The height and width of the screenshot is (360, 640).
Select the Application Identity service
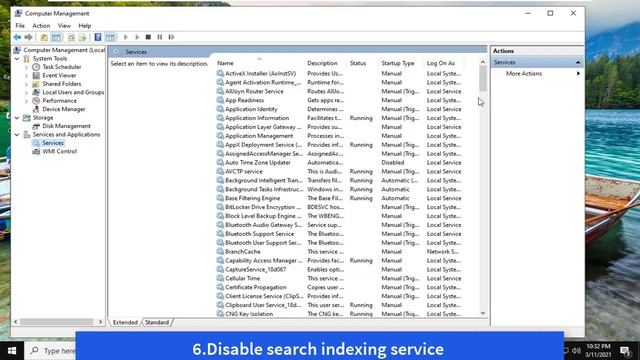click(x=251, y=109)
